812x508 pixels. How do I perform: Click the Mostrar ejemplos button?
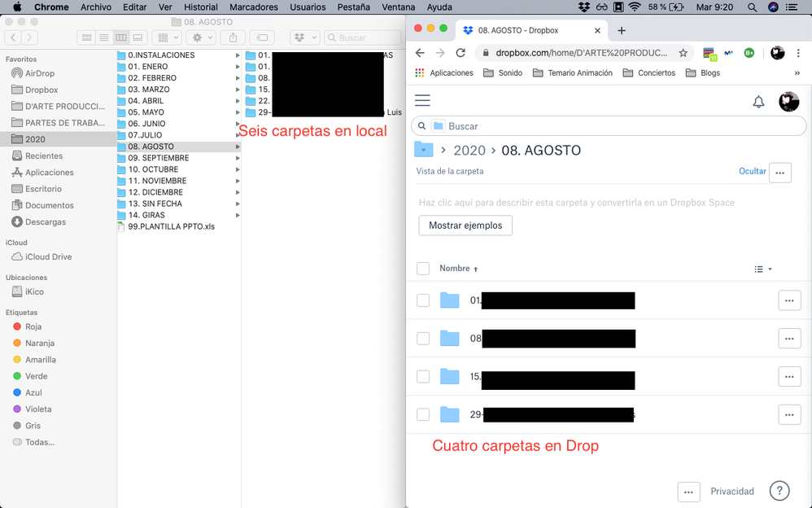click(x=465, y=226)
